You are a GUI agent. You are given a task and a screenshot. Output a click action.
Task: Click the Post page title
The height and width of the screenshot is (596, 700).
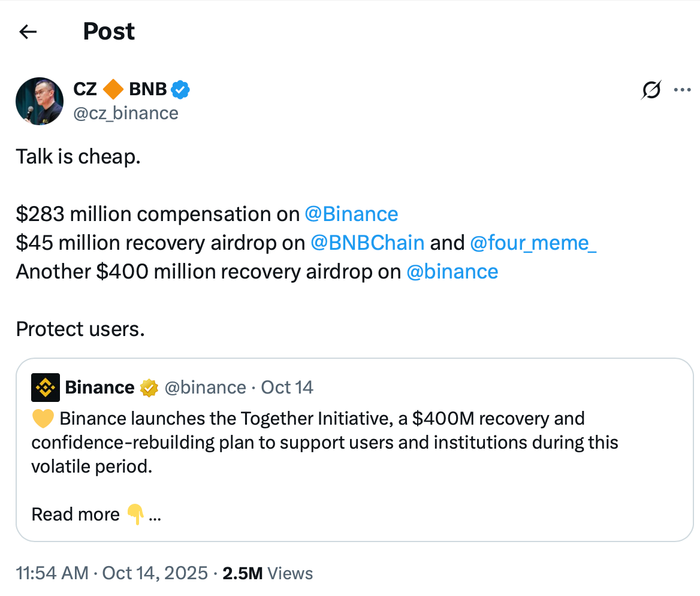click(108, 31)
